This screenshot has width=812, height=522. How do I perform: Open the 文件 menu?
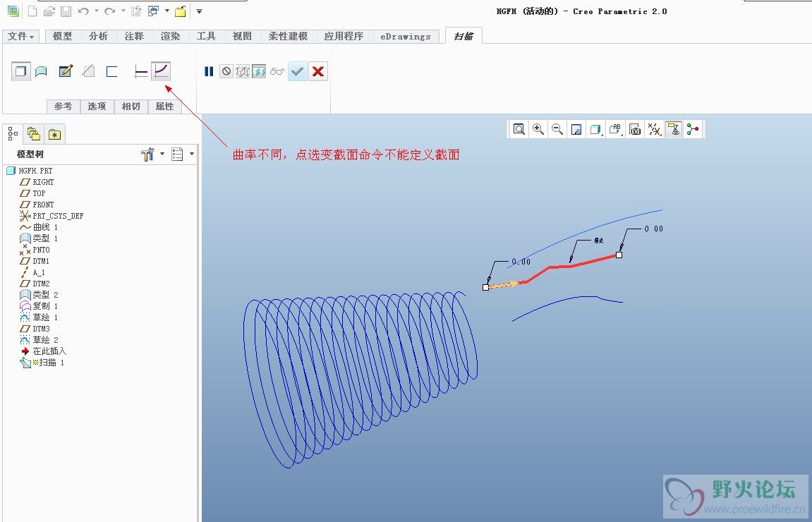pos(20,36)
